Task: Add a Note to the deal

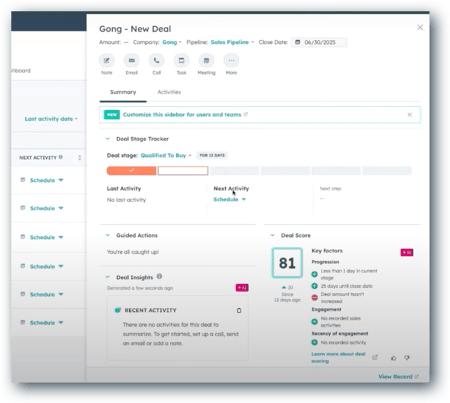Action: [x=107, y=61]
